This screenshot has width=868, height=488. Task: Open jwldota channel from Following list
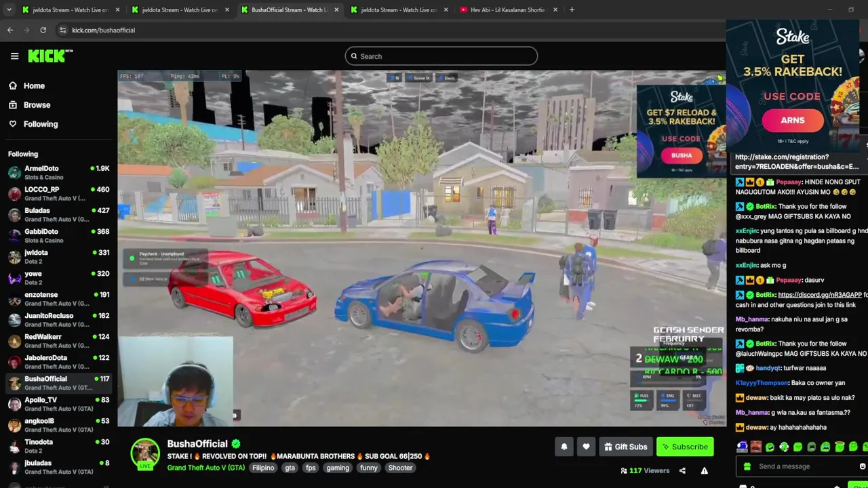58,256
